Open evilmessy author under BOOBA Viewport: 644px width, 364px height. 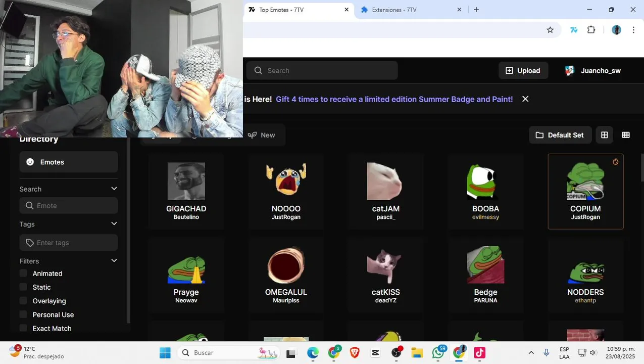(x=485, y=217)
